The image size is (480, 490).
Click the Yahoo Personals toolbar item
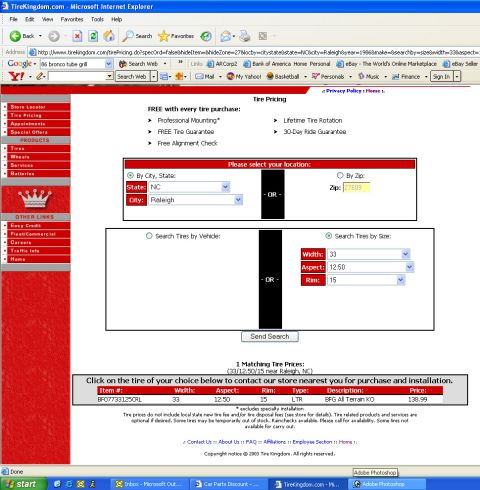coord(328,76)
